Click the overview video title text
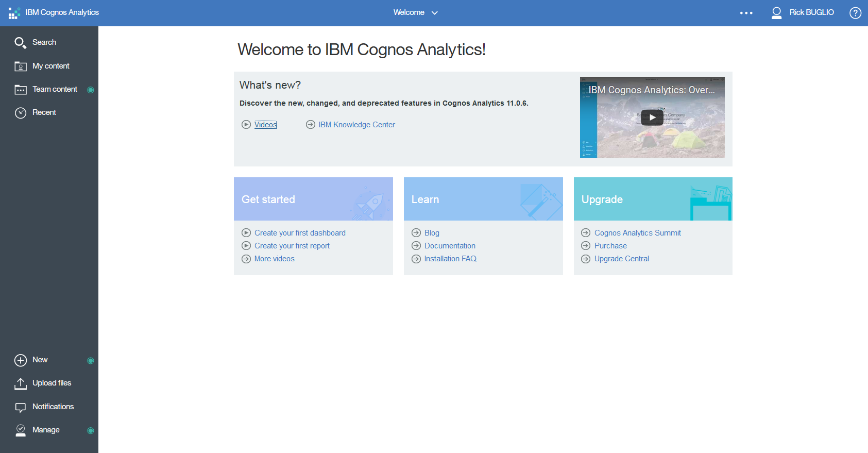Screen dimensions: 868x453 click(x=652, y=90)
